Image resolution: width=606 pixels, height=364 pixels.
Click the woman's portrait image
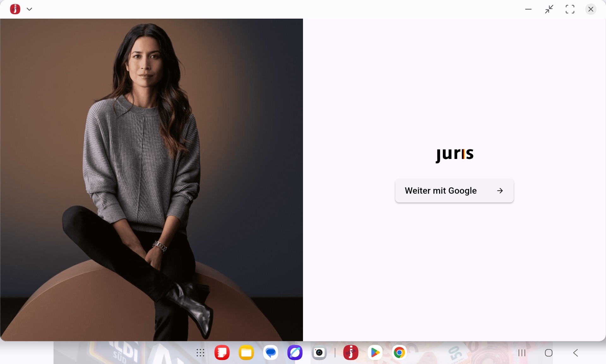pos(151,180)
